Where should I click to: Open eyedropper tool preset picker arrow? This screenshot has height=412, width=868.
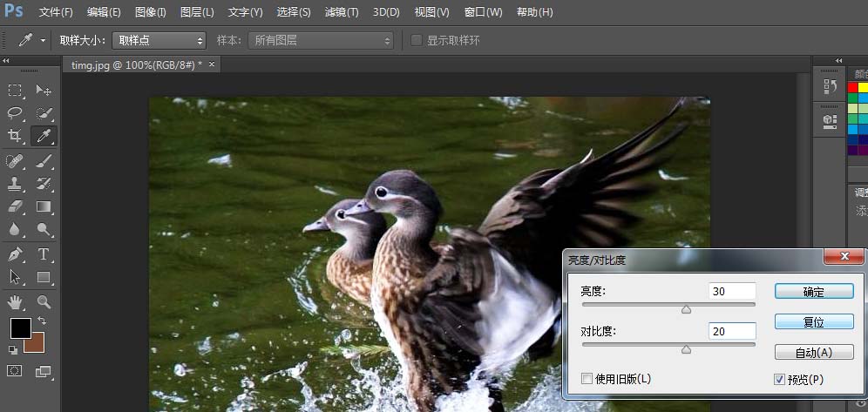click(x=43, y=41)
